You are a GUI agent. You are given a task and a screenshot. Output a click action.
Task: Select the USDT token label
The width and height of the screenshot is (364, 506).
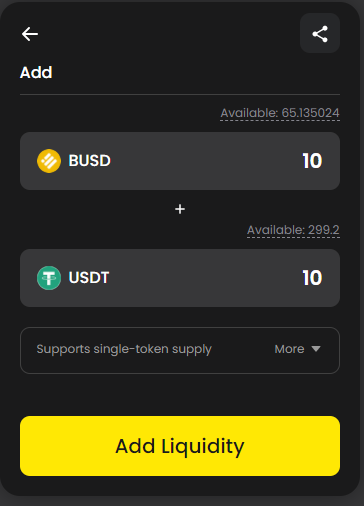pos(89,278)
